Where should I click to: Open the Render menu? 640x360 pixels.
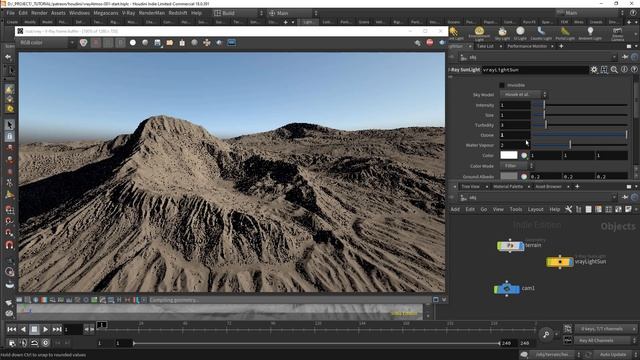click(40, 13)
